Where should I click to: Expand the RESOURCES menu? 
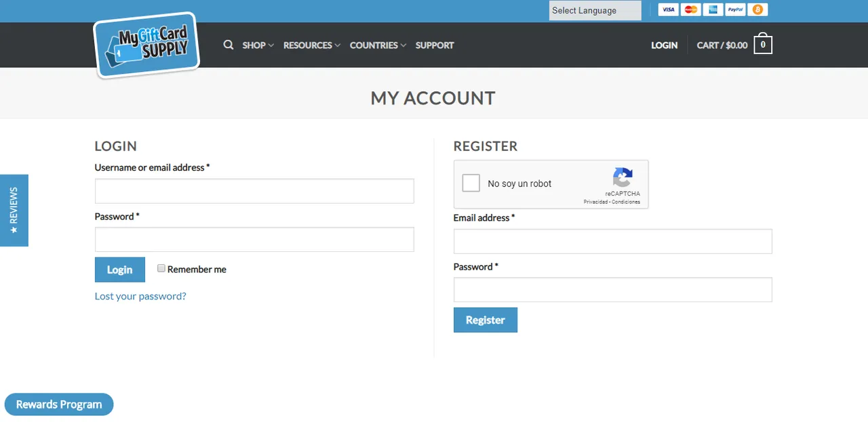coord(312,45)
